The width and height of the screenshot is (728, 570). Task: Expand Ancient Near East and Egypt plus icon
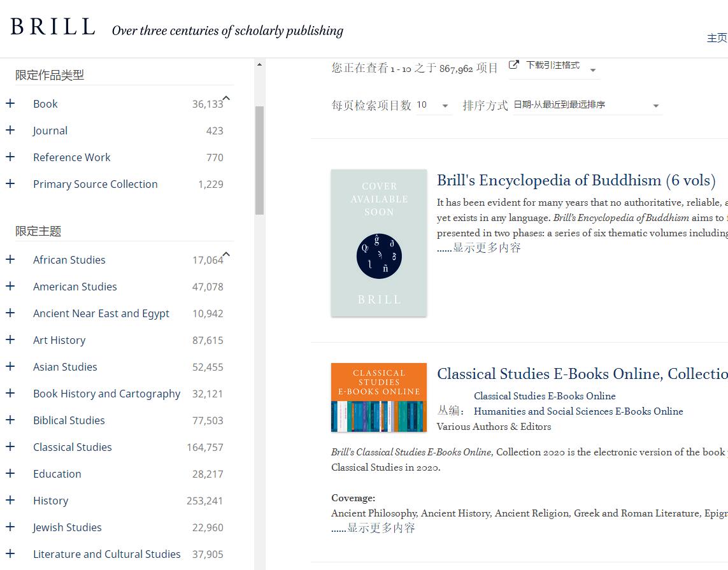(10, 313)
